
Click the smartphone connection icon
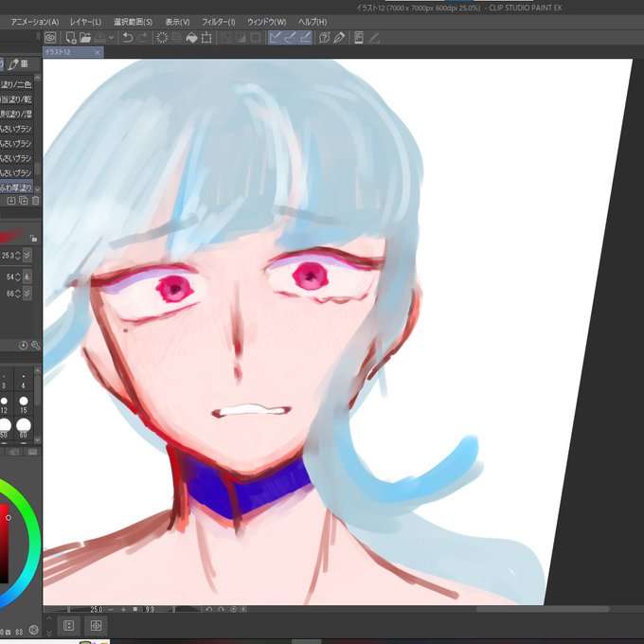359,38
